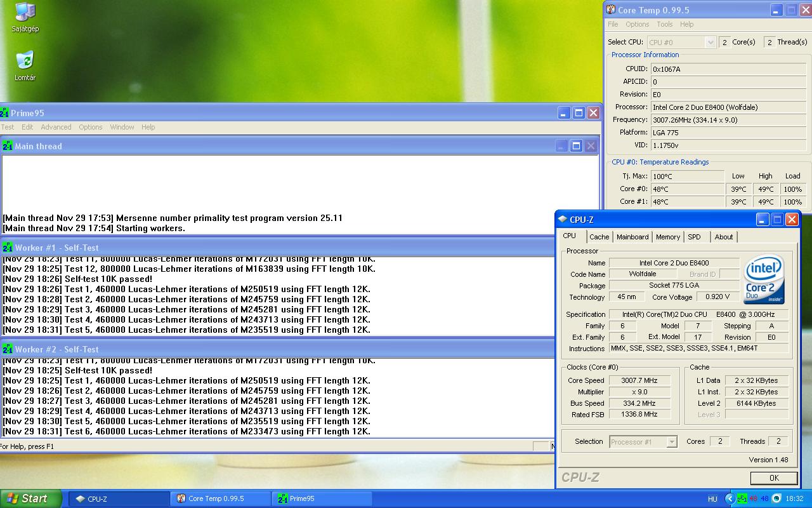Click the Core Temp title bar icon
This screenshot has height=508, width=812.
[x=611, y=10]
